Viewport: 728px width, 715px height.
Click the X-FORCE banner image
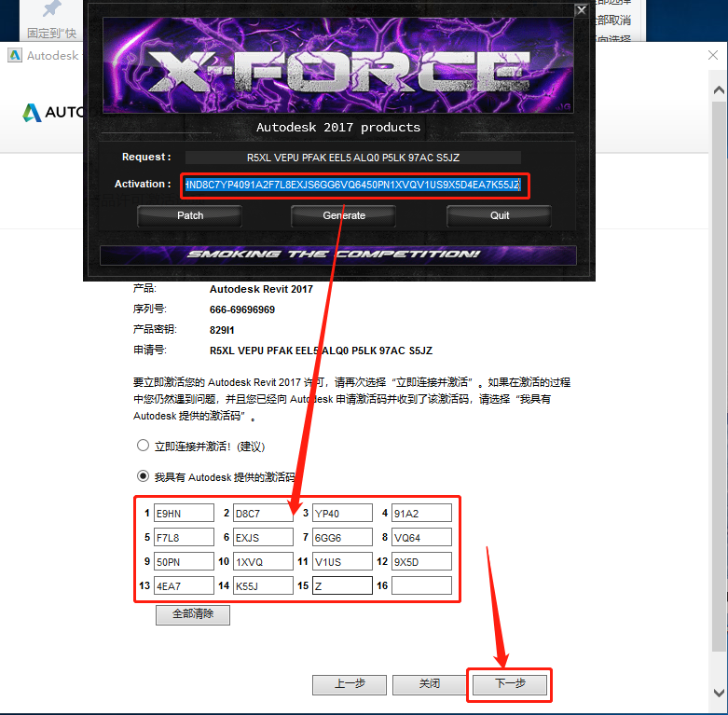338,65
